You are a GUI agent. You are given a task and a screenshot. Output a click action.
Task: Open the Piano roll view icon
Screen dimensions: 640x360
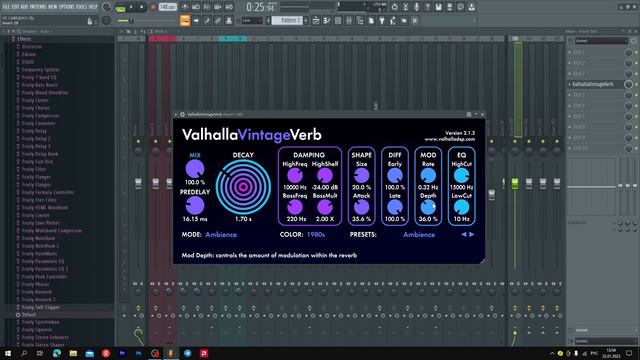point(327,20)
